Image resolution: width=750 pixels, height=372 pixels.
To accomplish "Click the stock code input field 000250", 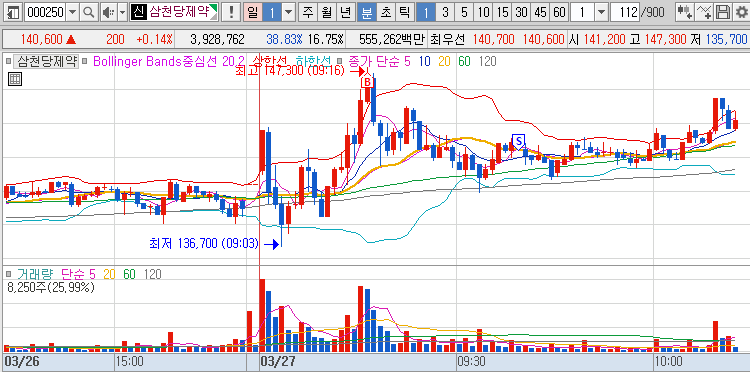I will click(45, 12).
